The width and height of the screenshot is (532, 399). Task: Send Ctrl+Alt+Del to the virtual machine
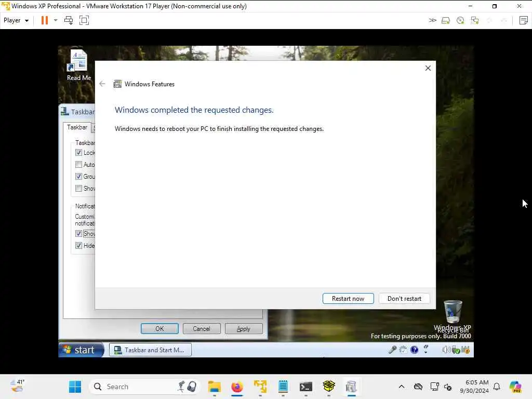click(69, 20)
